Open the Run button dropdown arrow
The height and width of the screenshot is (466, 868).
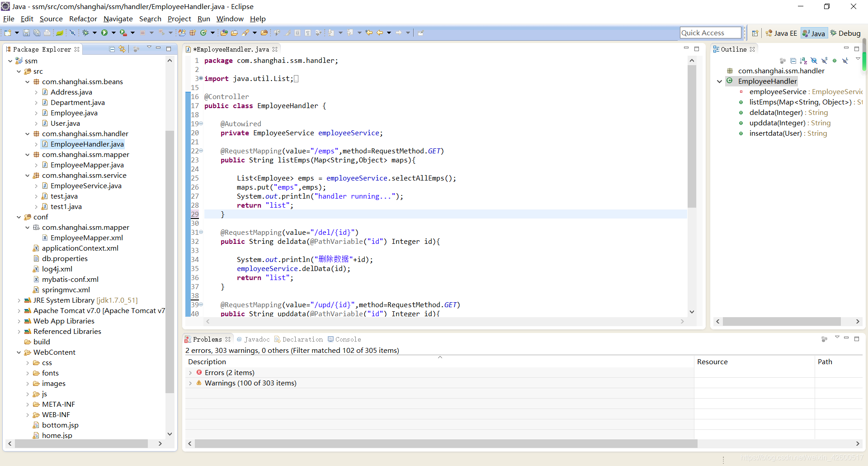pyautogui.click(x=113, y=33)
